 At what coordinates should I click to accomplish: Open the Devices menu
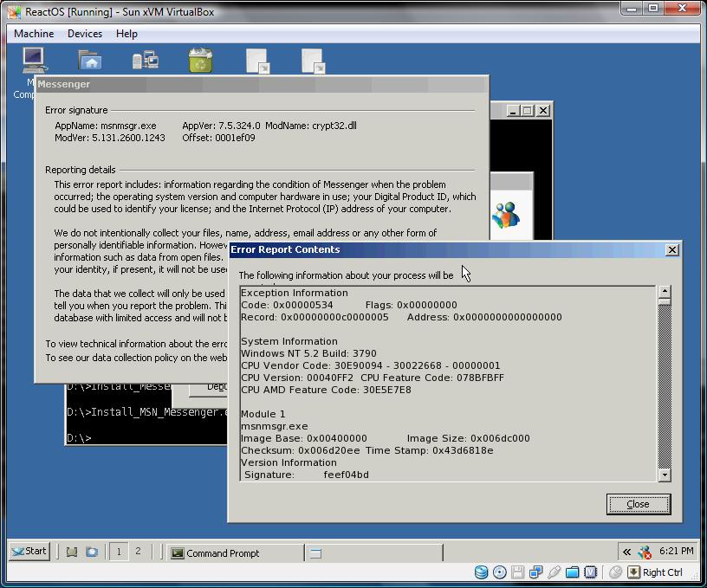click(85, 34)
